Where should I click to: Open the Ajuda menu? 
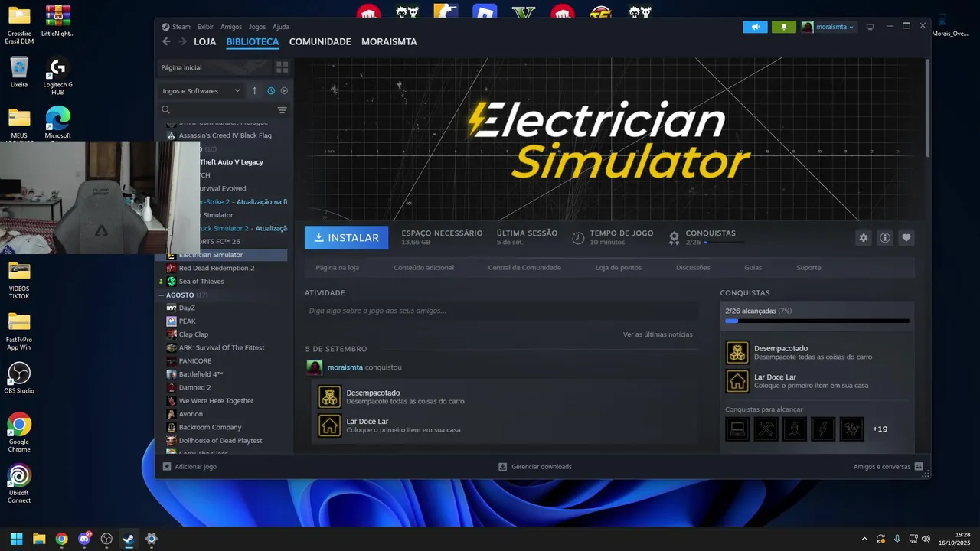[x=281, y=27]
